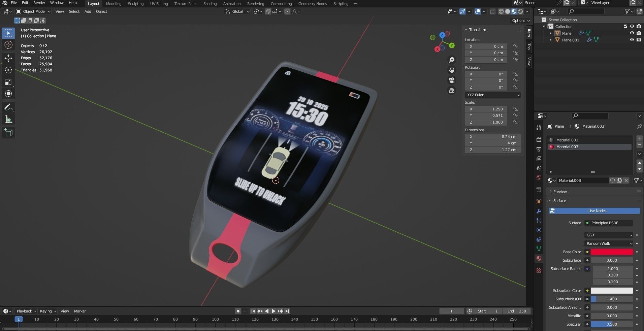Open the Object properties tab icon
Viewport: 644px width, 331px height.
[x=539, y=202]
